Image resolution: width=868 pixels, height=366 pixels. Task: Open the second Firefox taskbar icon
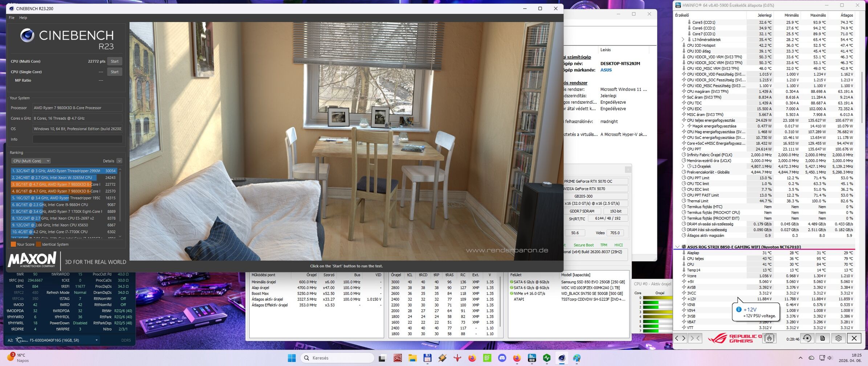[x=517, y=358]
